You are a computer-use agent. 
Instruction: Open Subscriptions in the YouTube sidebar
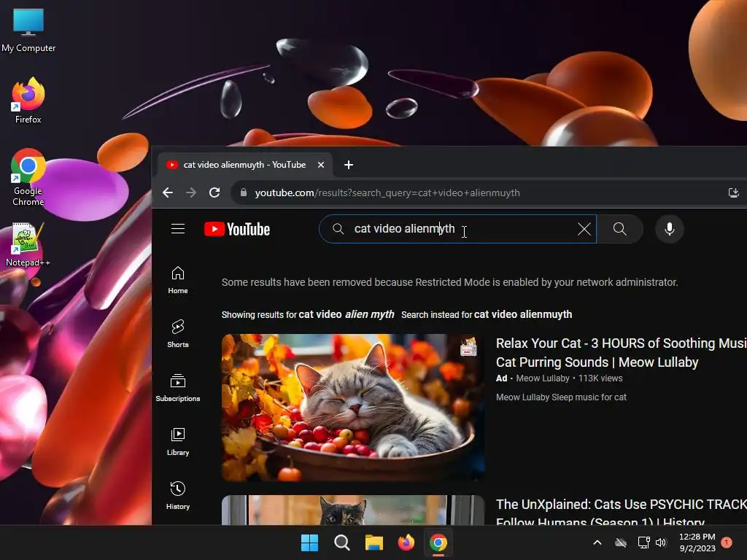[178, 388]
